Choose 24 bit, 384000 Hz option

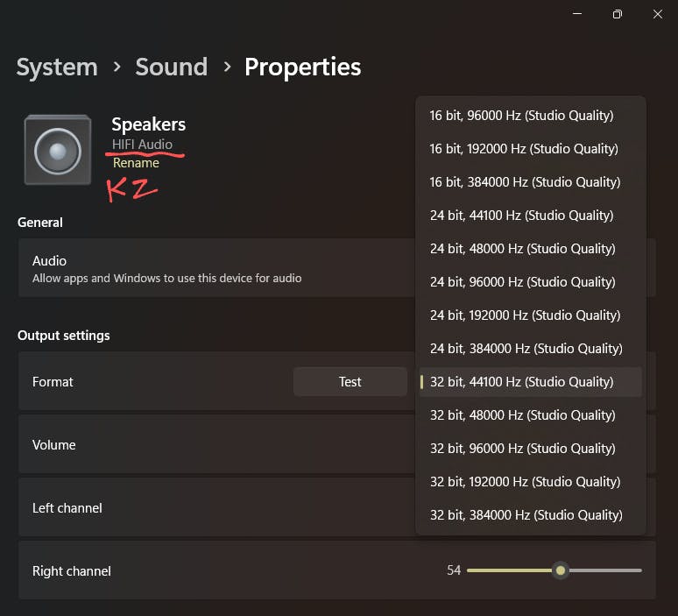[526, 349]
